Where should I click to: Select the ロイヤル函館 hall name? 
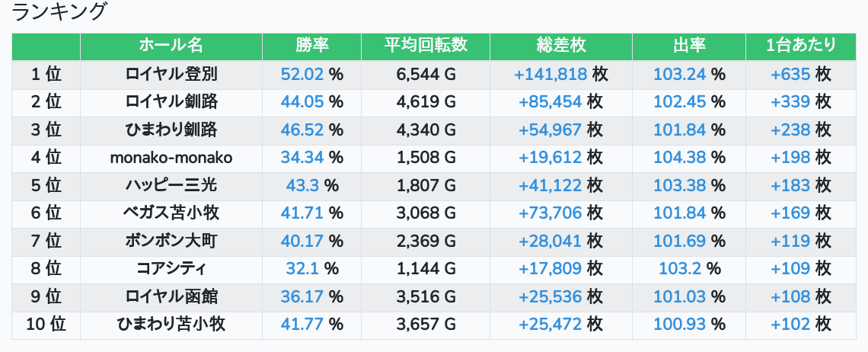(171, 296)
